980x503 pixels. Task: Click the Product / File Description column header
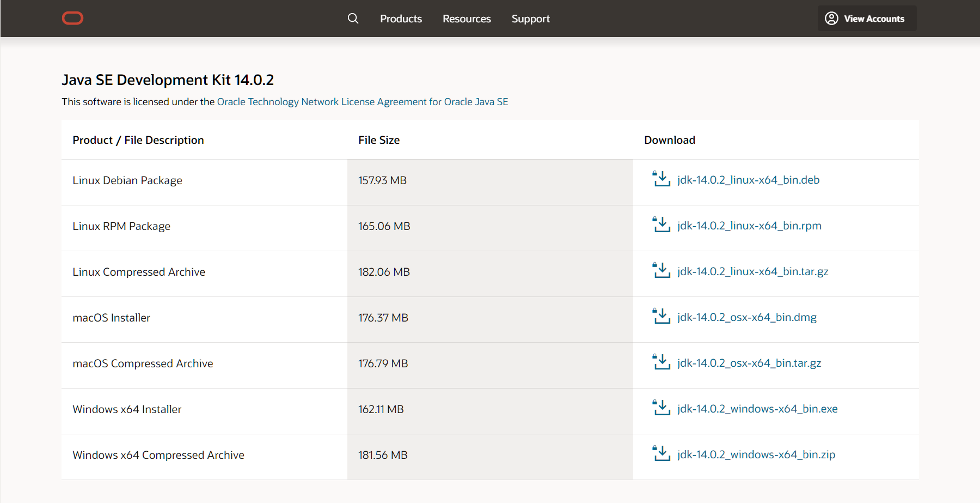coord(138,140)
